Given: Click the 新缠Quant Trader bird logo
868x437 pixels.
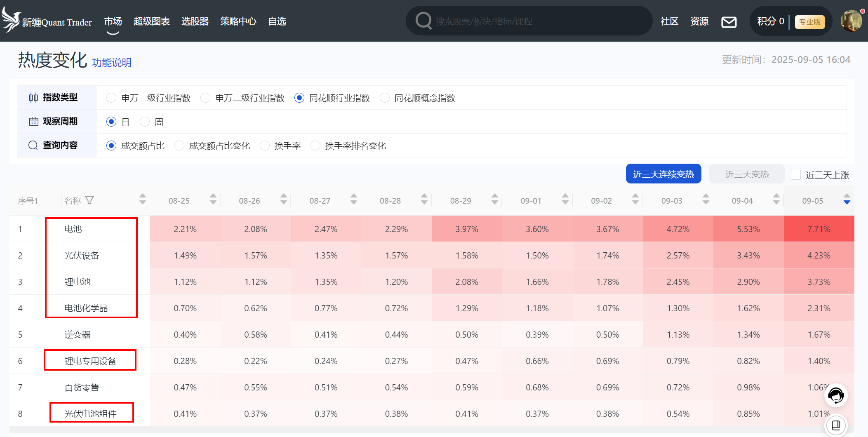Looking at the screenshot, I should (11, 20).
